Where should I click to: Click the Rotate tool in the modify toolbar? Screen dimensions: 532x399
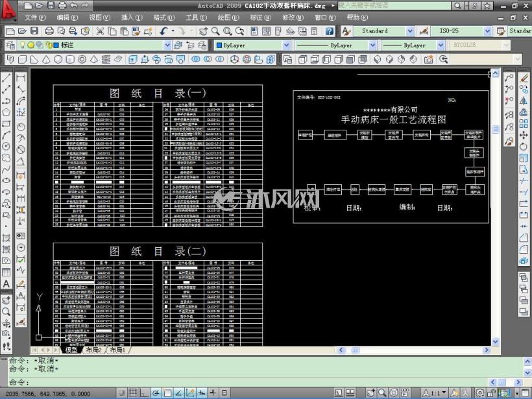(x=524, y=147)
